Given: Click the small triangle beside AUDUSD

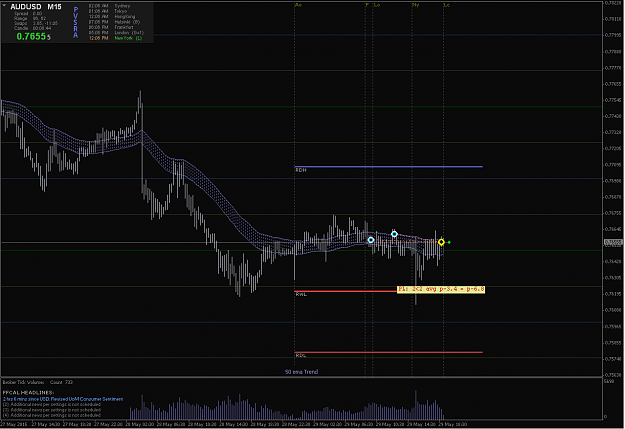Looking at the screenshot, I should [4, 5].
